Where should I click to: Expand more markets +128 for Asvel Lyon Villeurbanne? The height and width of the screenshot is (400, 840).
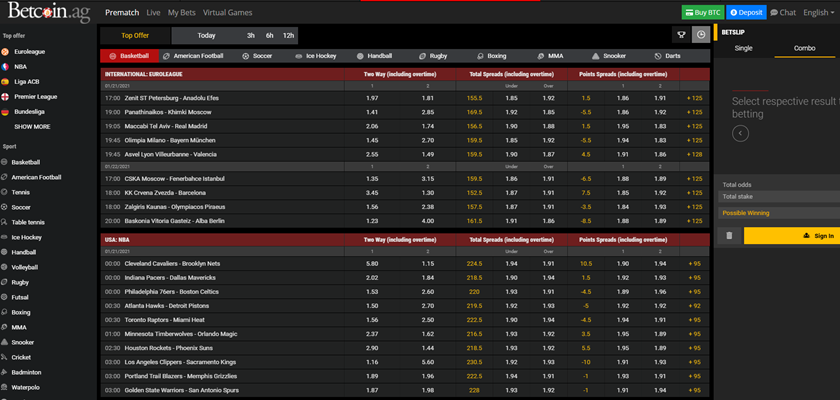(x=694, y=154)
